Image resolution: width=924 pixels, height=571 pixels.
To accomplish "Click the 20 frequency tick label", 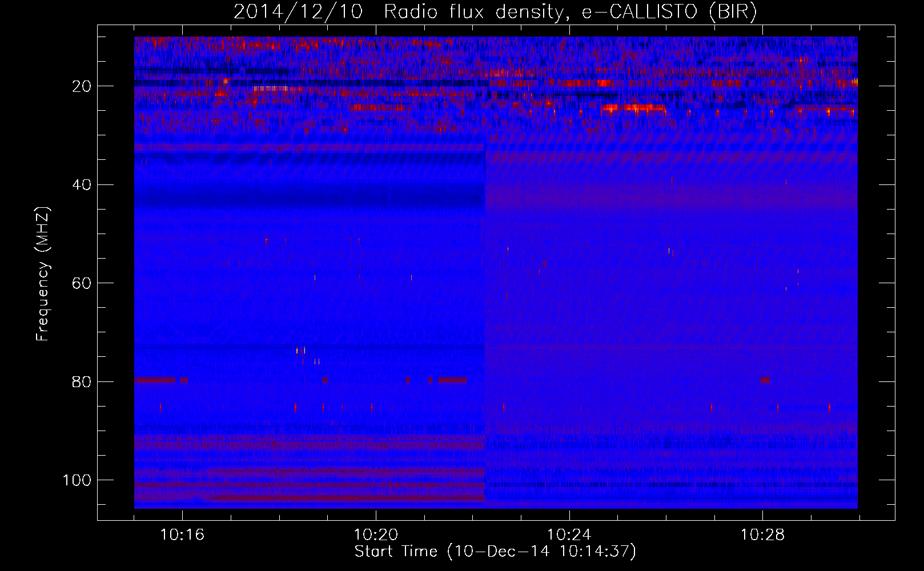I will (x=82, y=86).
